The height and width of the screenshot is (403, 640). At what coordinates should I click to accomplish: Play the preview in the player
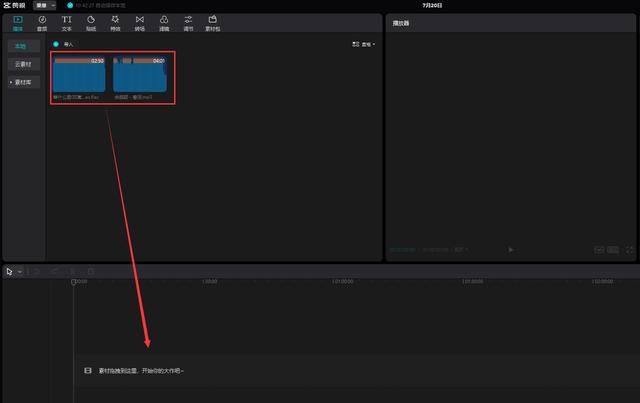pos(511,249)
